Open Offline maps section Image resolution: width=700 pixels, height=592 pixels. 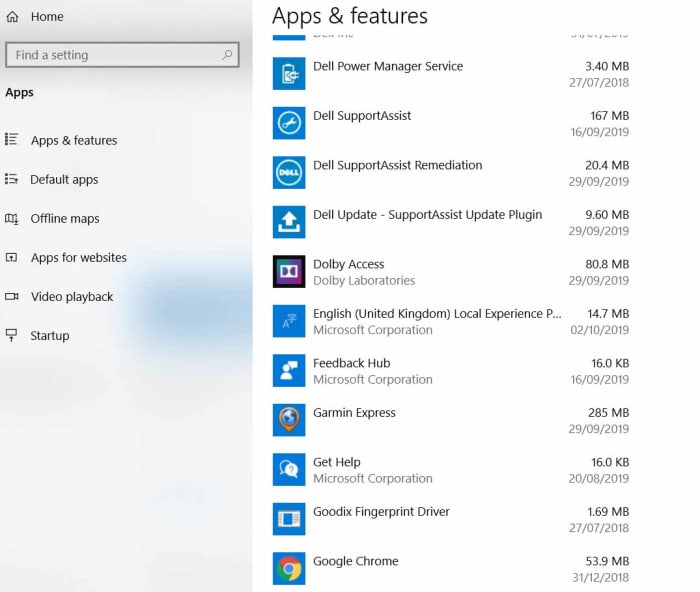pyautogui.click(x=65, y=219)
